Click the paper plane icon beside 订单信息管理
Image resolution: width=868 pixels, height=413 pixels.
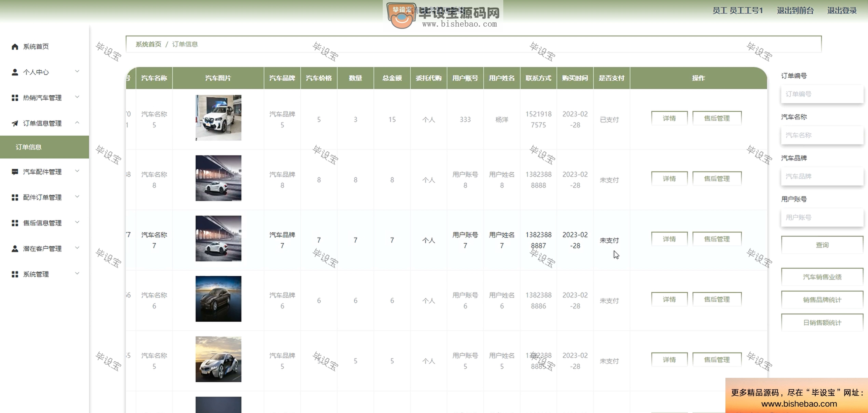pos(15,123)
